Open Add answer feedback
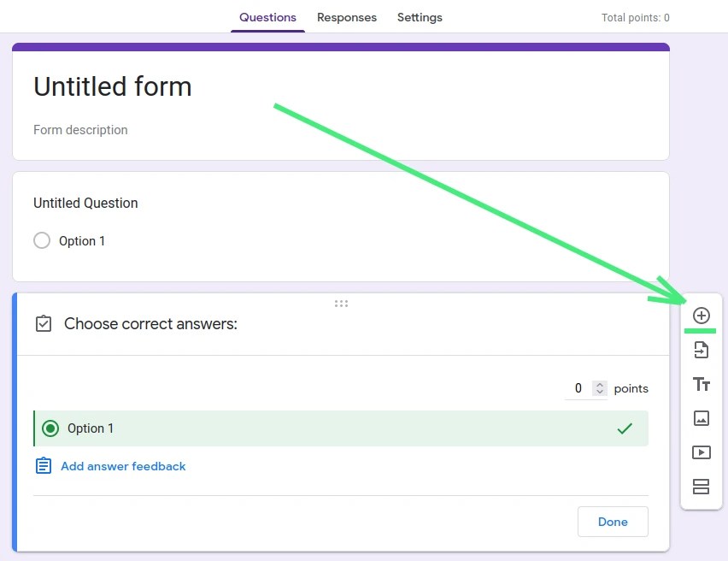The height and width of the screenshot is (561, 728). (122, 466)
